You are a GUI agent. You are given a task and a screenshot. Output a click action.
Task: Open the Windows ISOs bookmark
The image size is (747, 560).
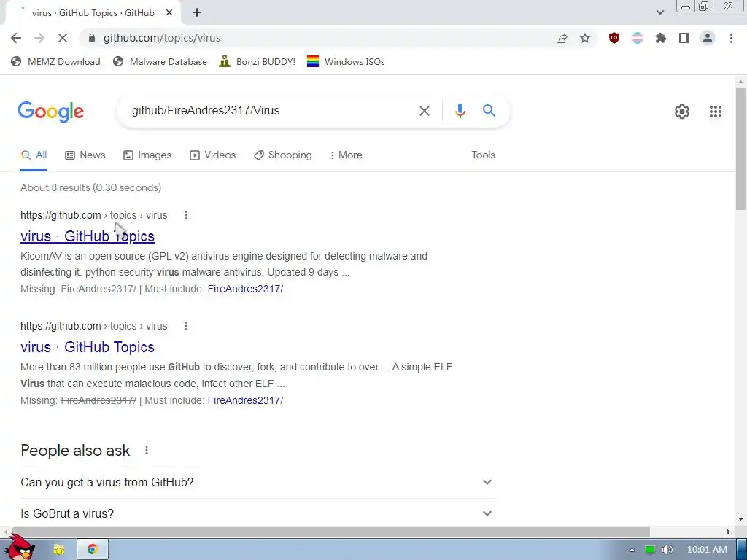pos(346,61)
